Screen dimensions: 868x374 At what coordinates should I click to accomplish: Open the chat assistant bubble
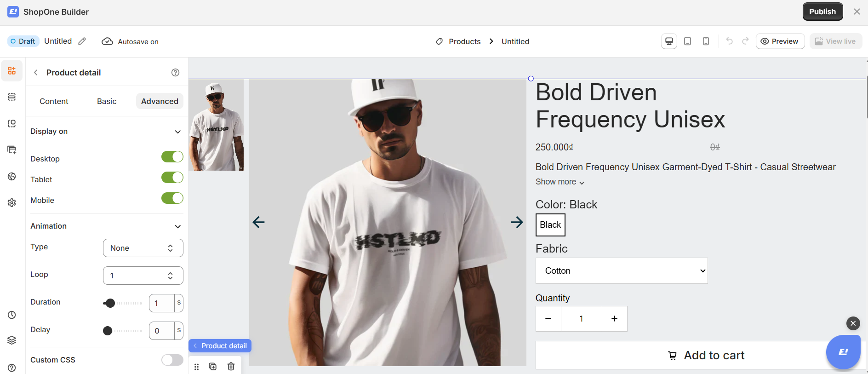click(843, 352)
